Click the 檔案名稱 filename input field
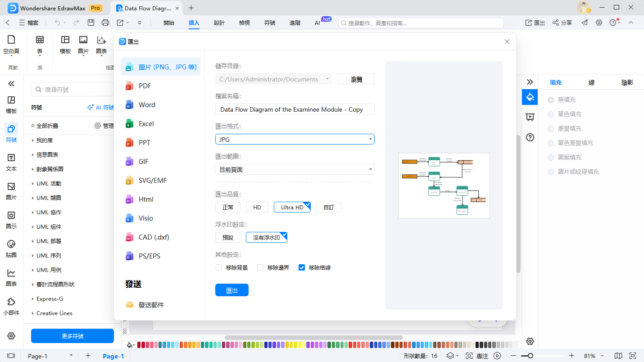This screenshot has height=362, width=644. coord(295,109)
